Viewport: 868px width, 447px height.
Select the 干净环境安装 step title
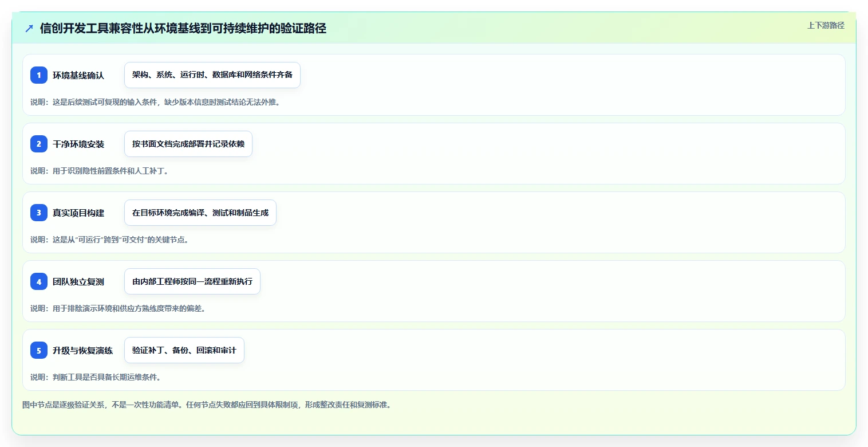78,144
